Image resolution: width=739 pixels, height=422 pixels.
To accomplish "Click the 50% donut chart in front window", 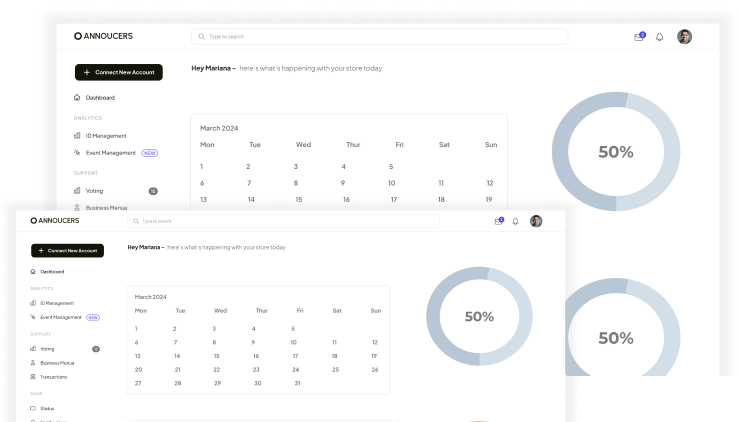I will pos(479,316).
